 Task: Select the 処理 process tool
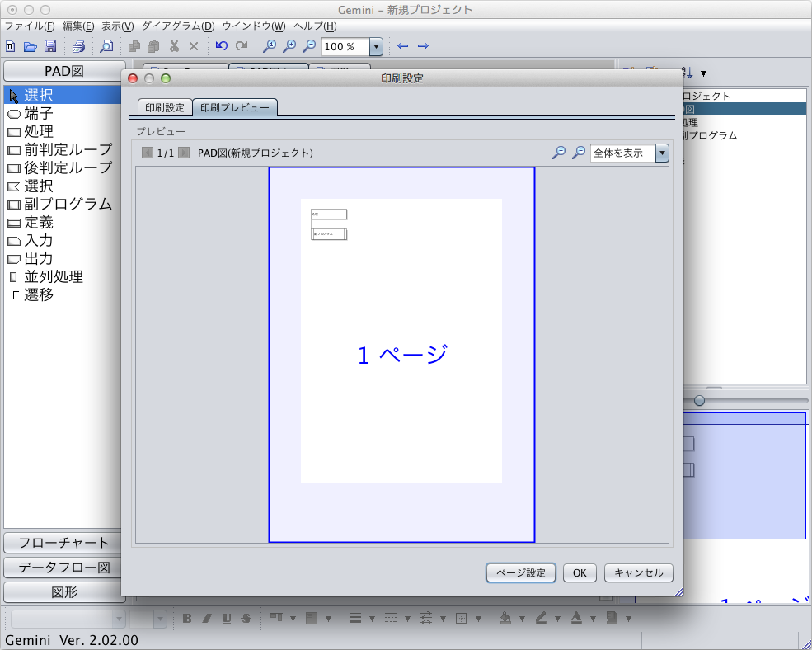pyautogui.click(x=62, y=132)
